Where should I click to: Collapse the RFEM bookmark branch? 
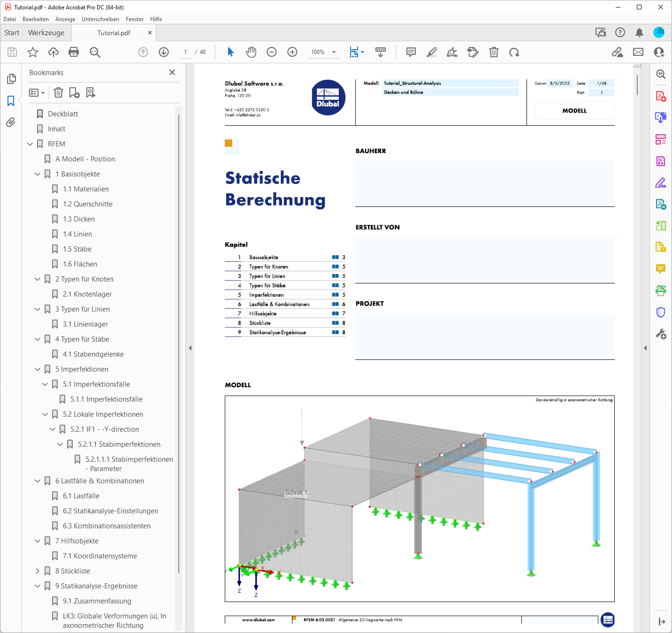[x=30, y=144]
